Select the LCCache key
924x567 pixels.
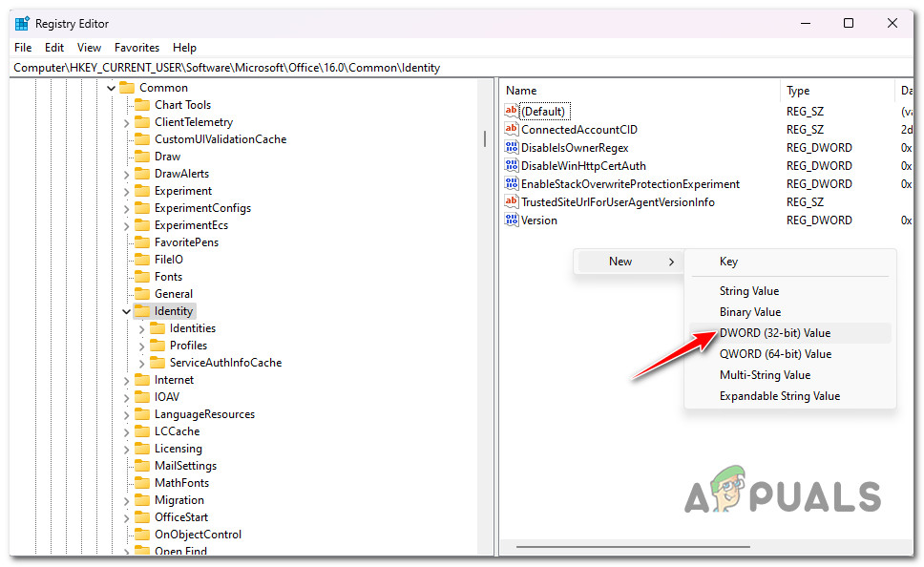pos(177,431)
